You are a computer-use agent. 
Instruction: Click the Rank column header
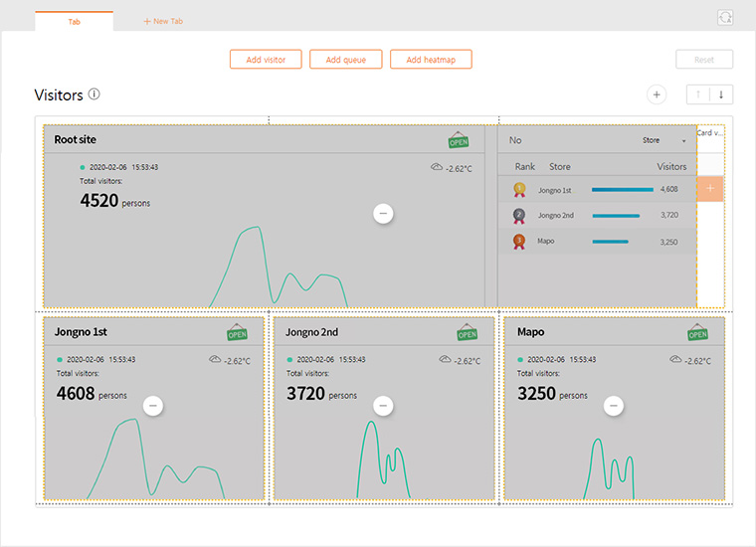pyautogui.click(x=524, y=167)
